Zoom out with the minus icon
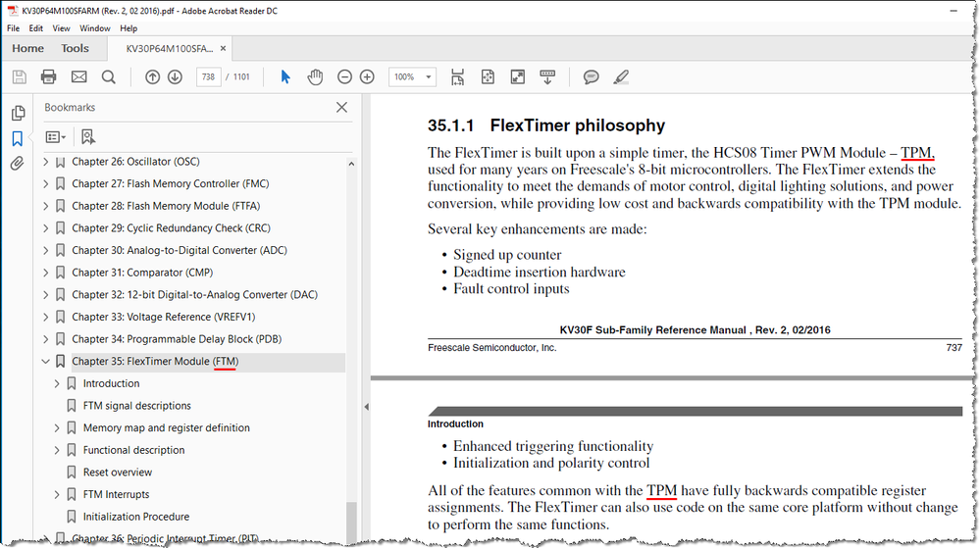 [x=344, y=76]
